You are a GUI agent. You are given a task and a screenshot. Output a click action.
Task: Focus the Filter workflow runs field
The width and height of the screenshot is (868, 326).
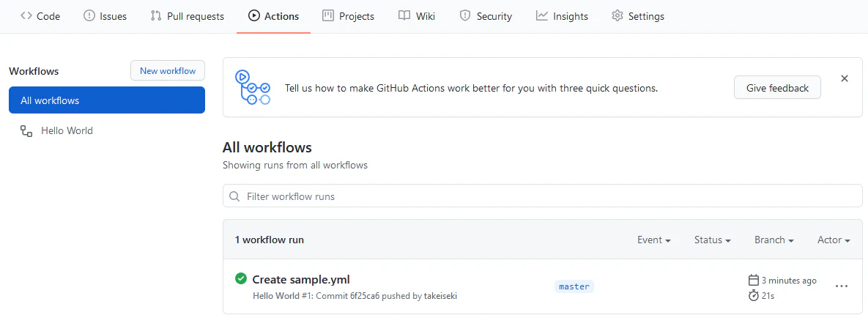click(543, 196)
